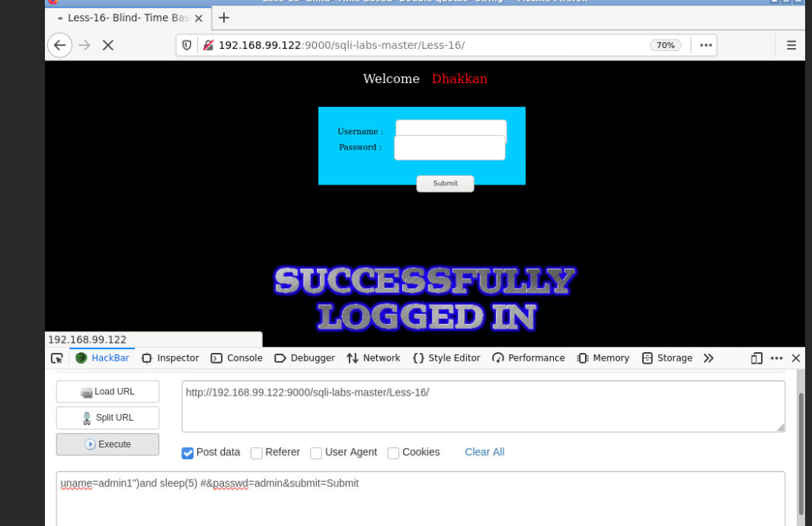Click the browser forward arrow
This screenshot has height=526, width=812.
tap(85, 45)
